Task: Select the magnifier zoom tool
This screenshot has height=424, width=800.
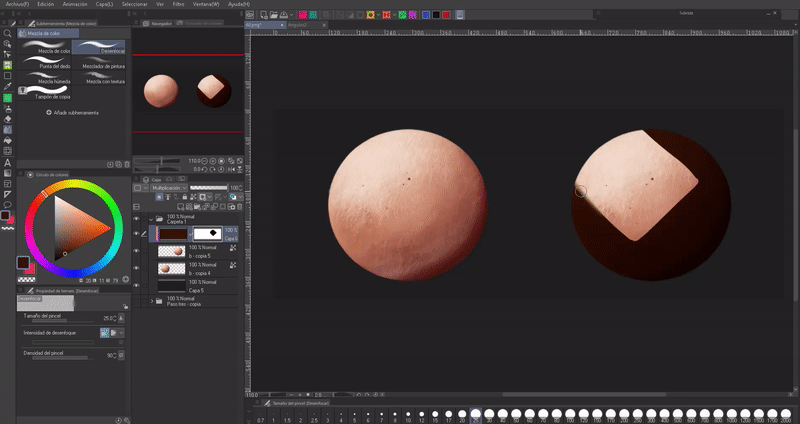Action: coord(7,33)
